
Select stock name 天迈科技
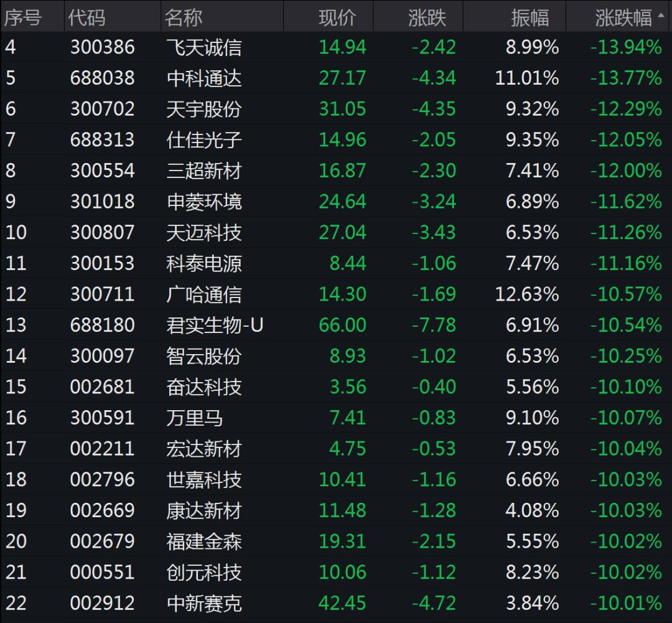[x=204, y=232]
